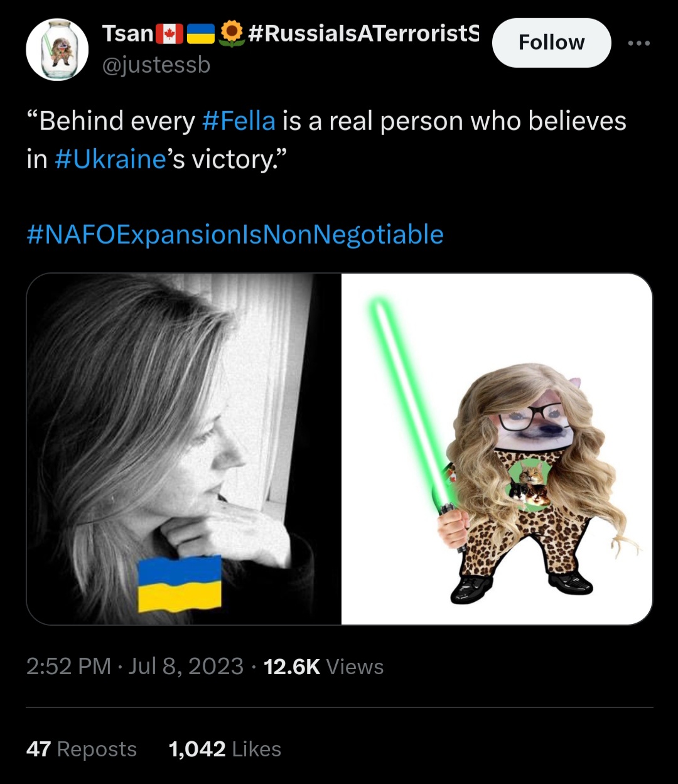This screenshot has height=784, width=678.
Task: Open the #Fella hashtag
Action: tap(239, 121)
